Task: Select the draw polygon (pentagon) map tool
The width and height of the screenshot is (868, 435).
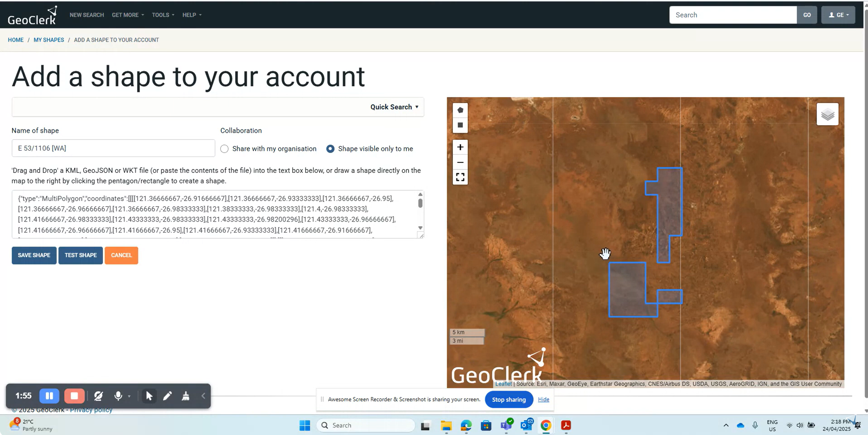Action: coord(460,110)
